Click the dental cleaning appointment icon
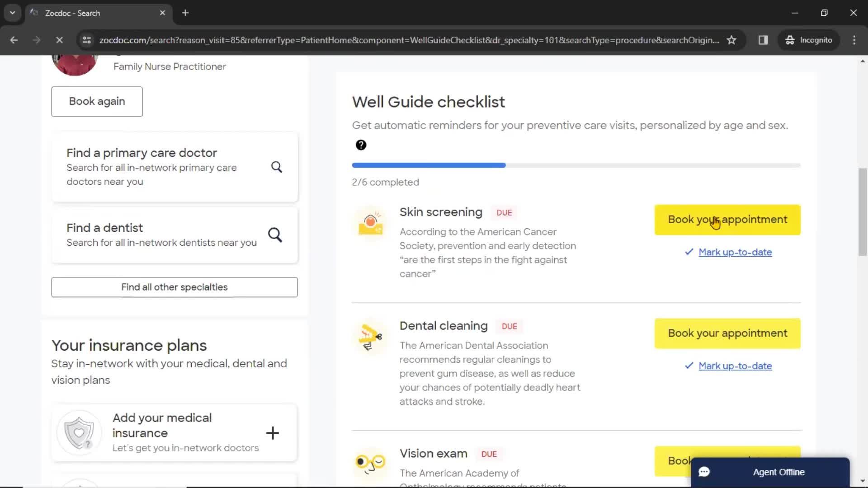This screenshot has width=868, height=488. coord(370,335)
